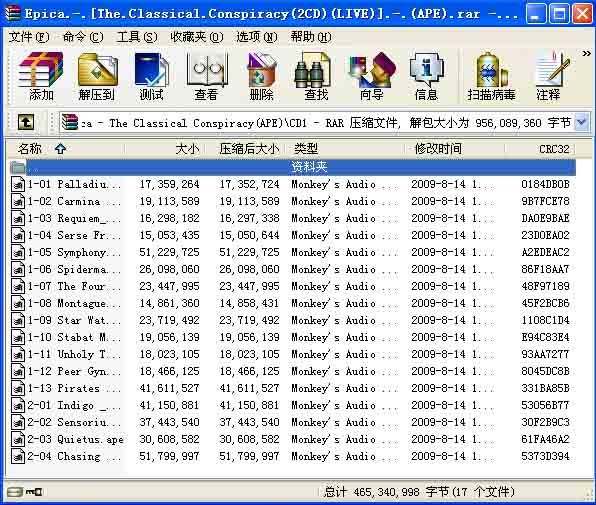
Task: Click CRC32 value 5373D394
Action: point(545,456)
